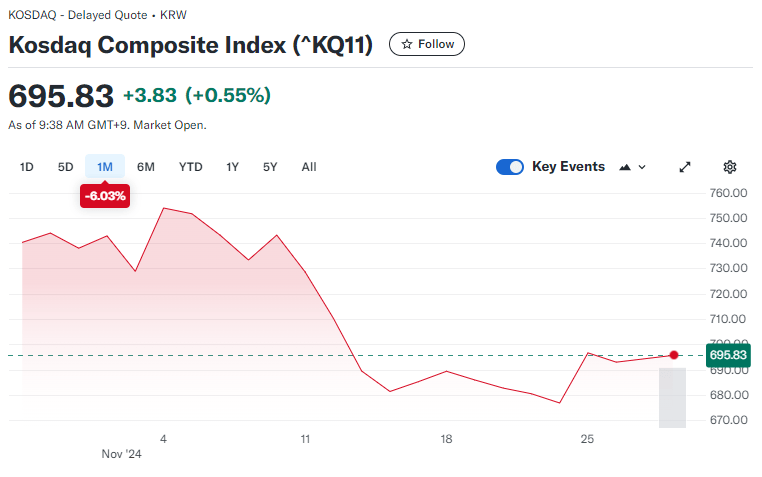
Task: Click the 695.83 price label on axis
Action: 727,355
